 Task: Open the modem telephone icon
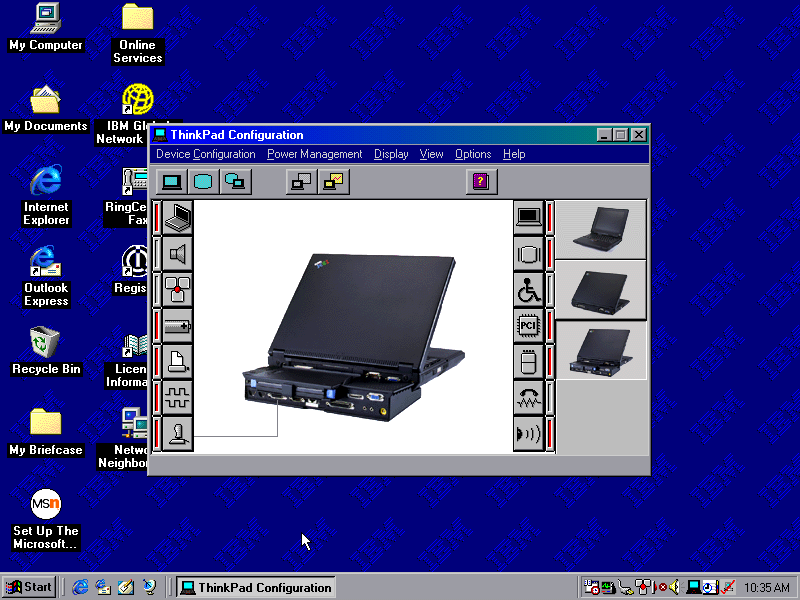pyautogui.click(x=528, y=397)
